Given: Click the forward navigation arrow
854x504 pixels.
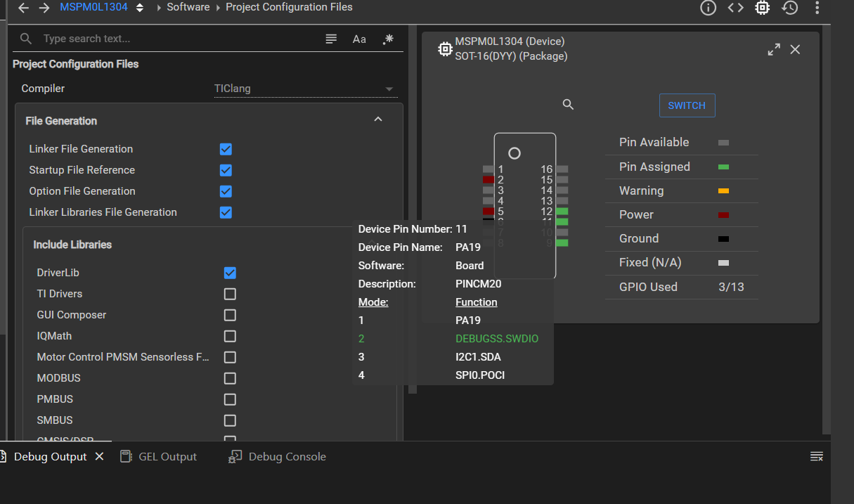Looking at the screenshot, I should [44, 8].
